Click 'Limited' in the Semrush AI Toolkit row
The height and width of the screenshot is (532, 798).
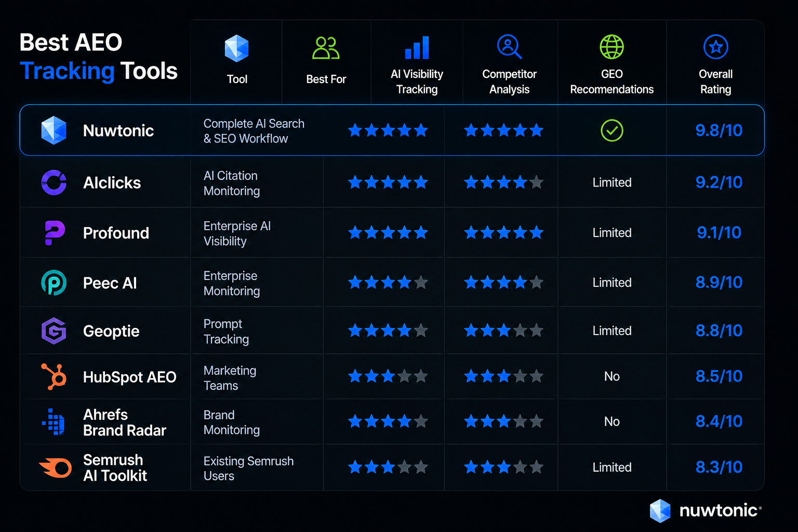point(612,468)
